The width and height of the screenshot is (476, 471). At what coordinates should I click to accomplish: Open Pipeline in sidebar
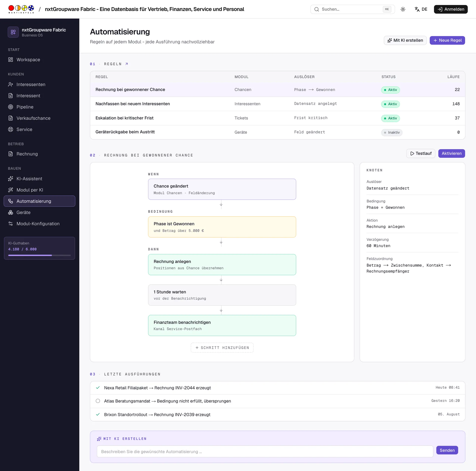[40, 107]
